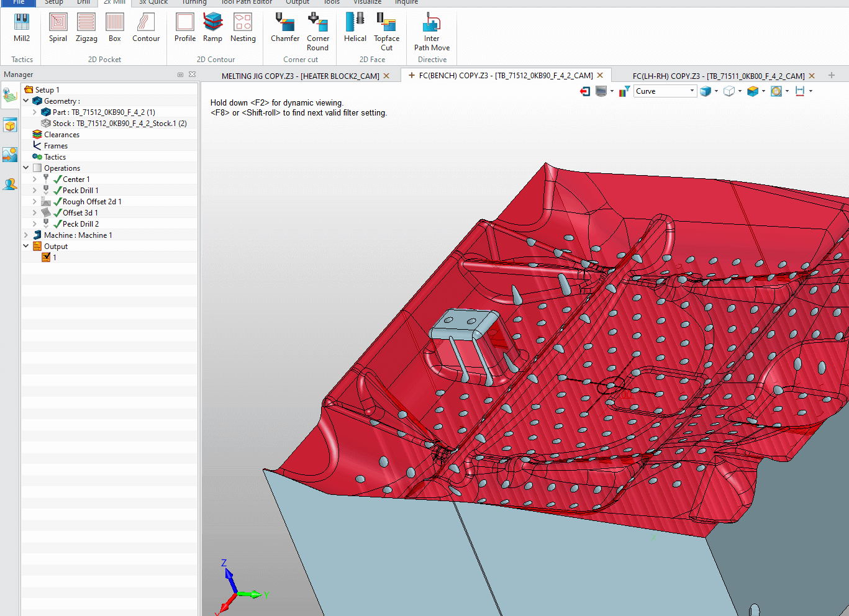Toggle the green check on Peck Drill 2
The width and height of the screenshot is (849, 616).
point(58,224)
